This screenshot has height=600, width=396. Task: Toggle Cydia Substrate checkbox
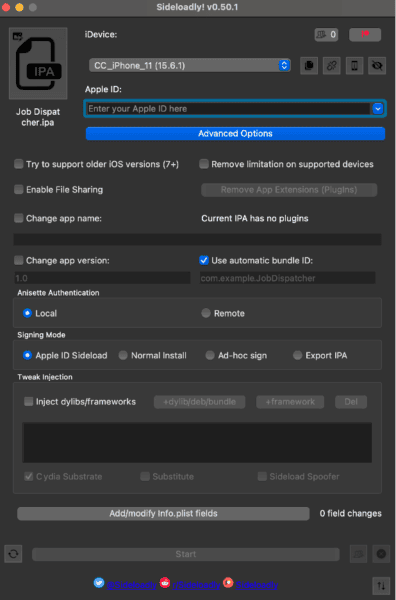(29, 476)
